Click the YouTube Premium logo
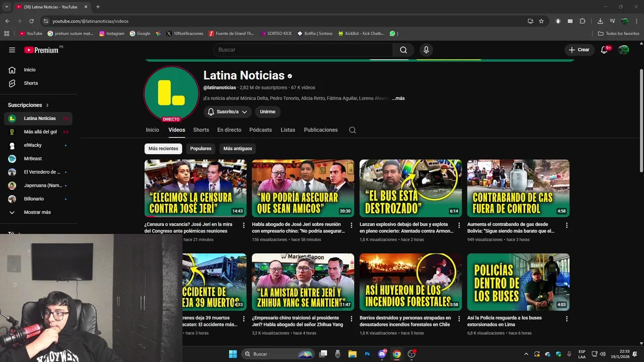Image resolution: width=644 pixels, height=362 pixels. [x=41, y=50]
